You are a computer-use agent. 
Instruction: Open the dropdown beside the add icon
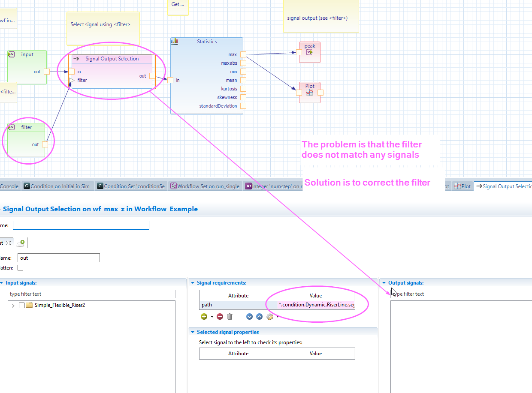[x=212, y=317]
